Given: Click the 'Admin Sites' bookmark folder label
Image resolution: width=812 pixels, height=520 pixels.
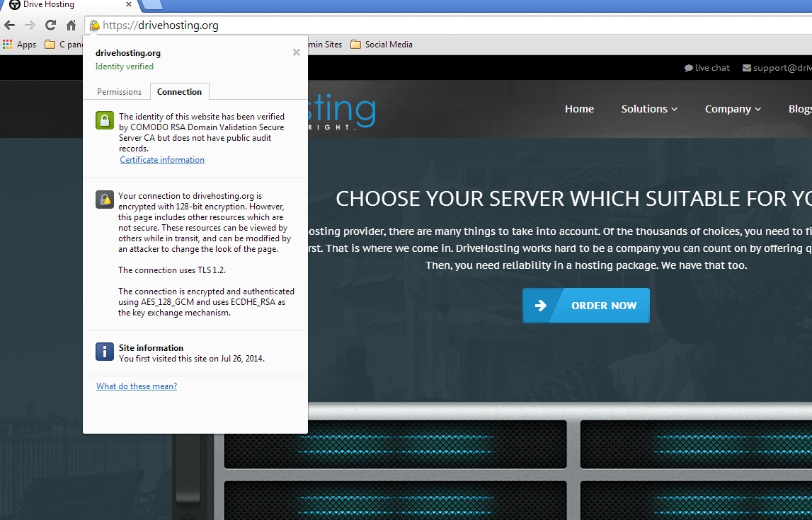Looking at the screenshot, I should [x=325, y=45].
